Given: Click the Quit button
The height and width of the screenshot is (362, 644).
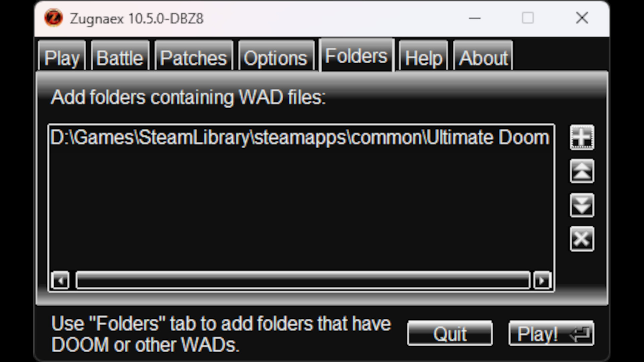Looking at the screenshot, I should pyautogui.click(x=450, y=333).
